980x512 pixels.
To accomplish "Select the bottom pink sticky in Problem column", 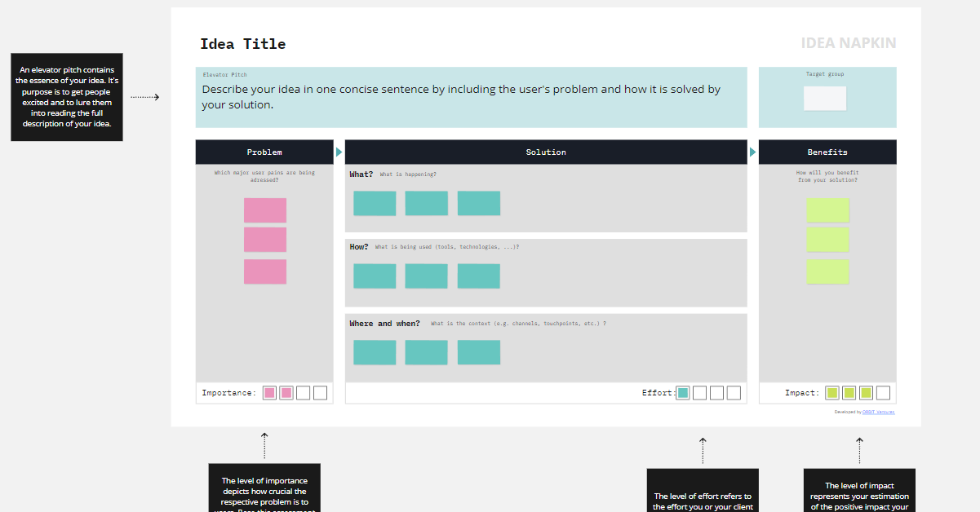I will pyautogui.click(x=264, y=271).
